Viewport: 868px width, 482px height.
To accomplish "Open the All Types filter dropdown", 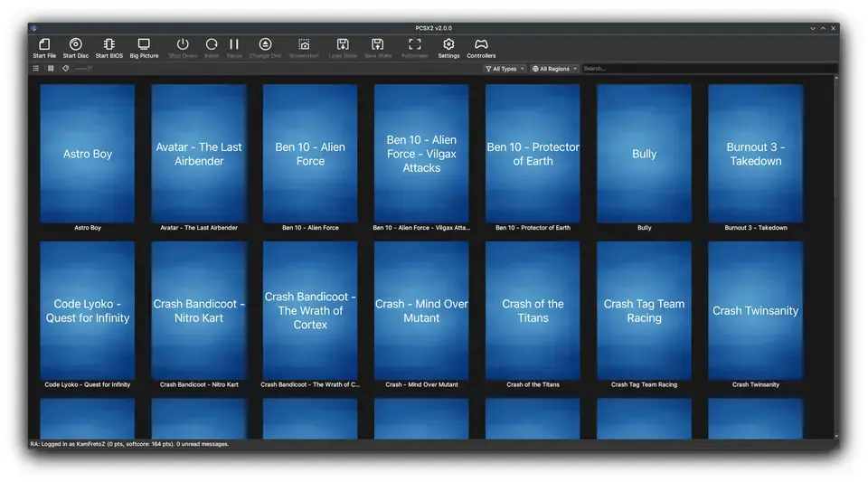I will point(505,69).
